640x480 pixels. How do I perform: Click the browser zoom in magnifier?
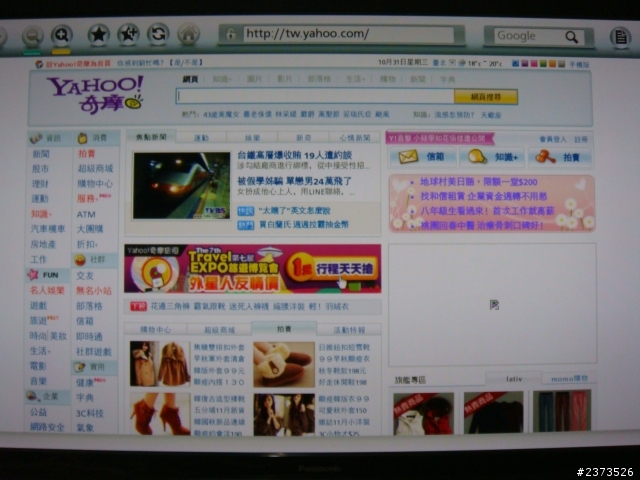click(62, 36)
